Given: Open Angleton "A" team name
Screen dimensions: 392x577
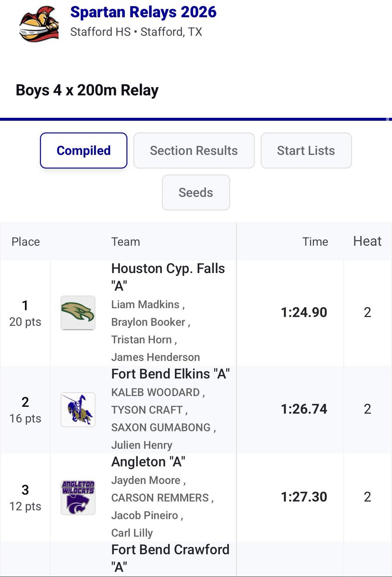Looking at the screenshot, I should point(148,462).
